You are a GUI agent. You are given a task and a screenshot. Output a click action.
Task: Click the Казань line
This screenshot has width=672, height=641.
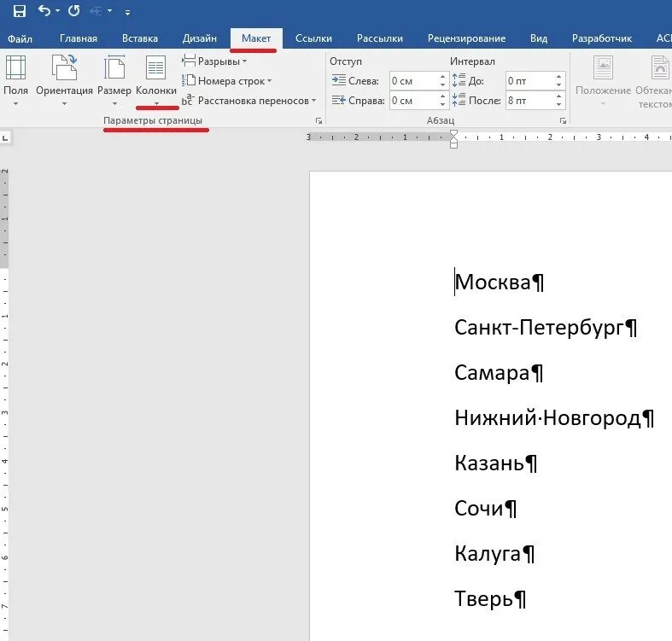coord(496,463)
